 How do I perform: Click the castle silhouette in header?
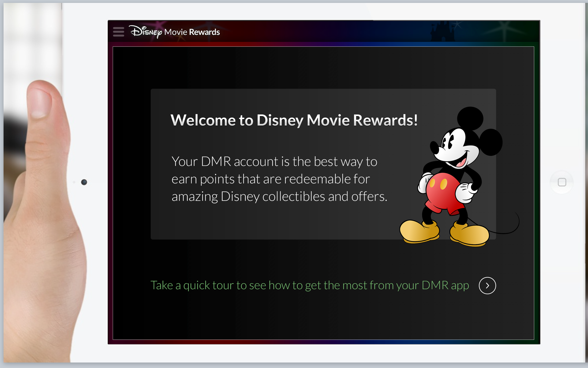442,32
